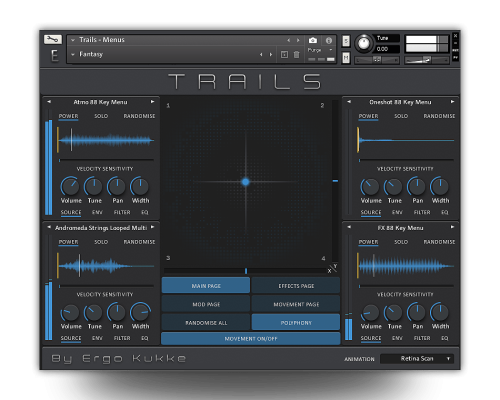Select next preset arrow beside Fantasy

(x=271, y=54)
